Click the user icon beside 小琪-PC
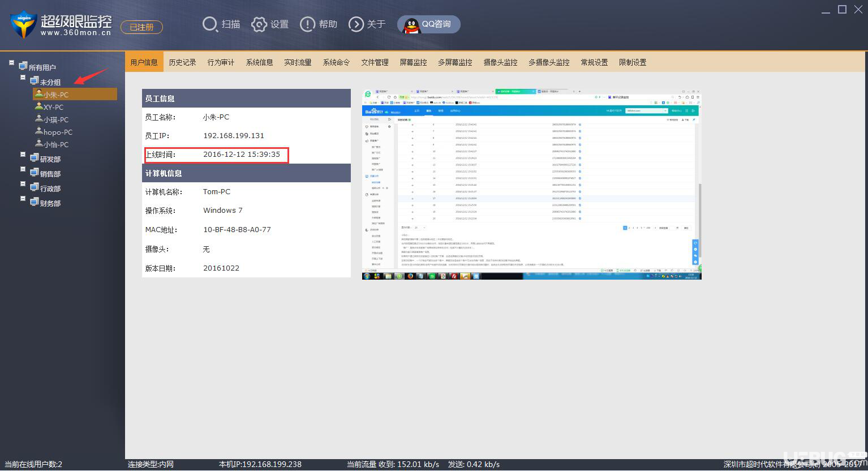Viewport: 868px width, 471px height. (39, 118)
